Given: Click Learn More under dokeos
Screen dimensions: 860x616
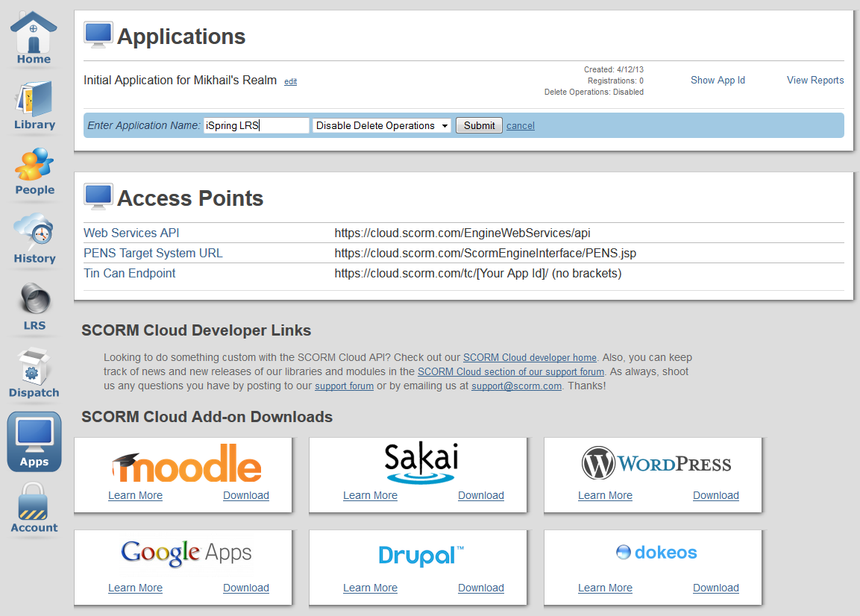Looking at the screenshot, I should 605,588.
